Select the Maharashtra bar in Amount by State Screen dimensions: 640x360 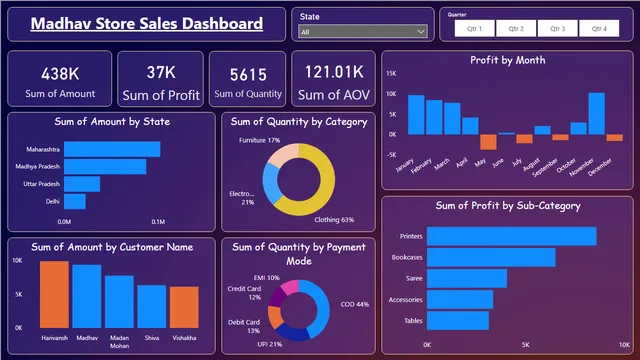[x=112, y=149]
